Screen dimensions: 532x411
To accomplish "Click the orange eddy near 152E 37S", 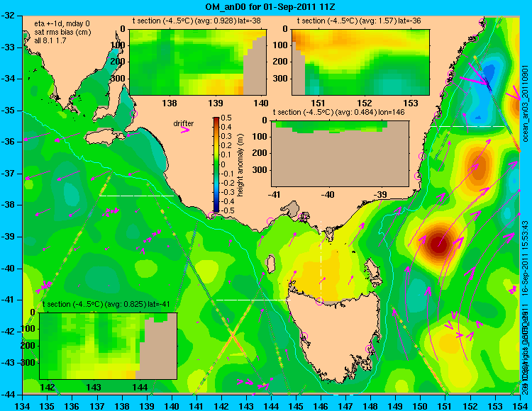I will 477,165.
